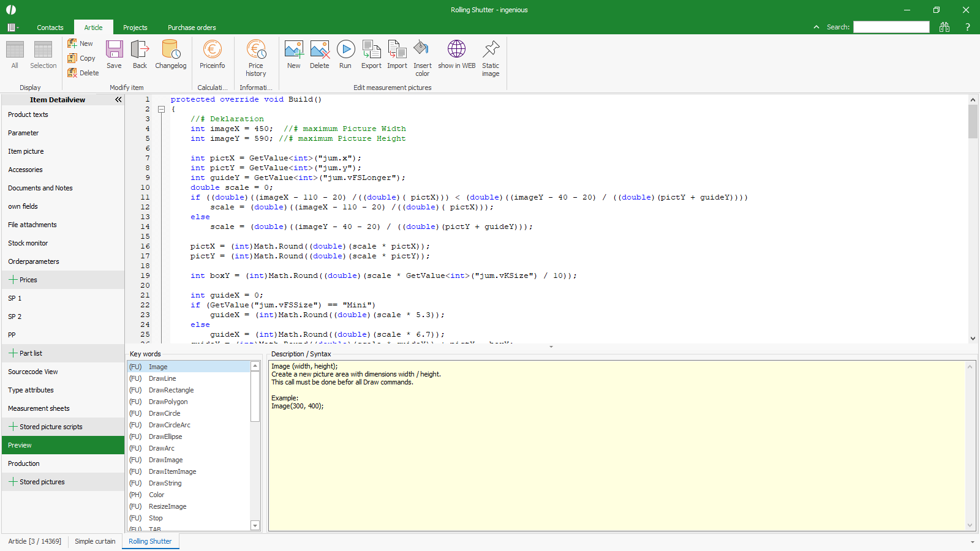
Task: Collapse code block at line 2
Action: [x=162, y=110]
